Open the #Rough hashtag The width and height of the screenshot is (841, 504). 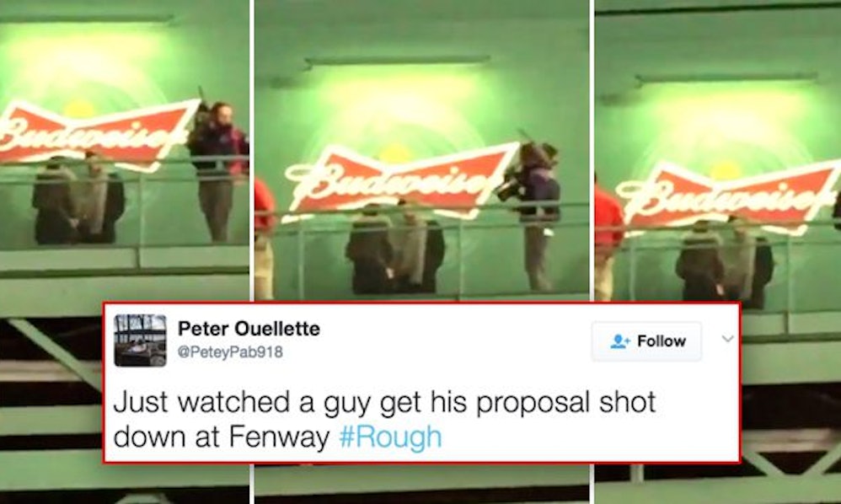(390, 437)
